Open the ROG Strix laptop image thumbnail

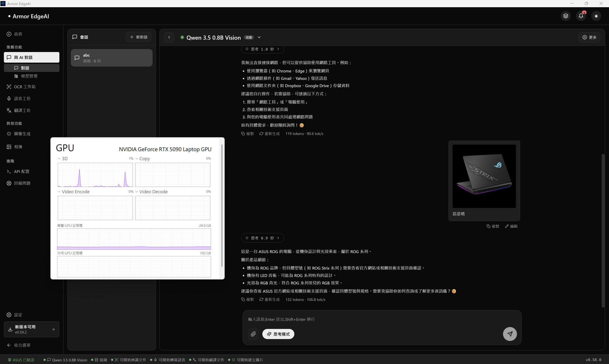click(484, 176)
